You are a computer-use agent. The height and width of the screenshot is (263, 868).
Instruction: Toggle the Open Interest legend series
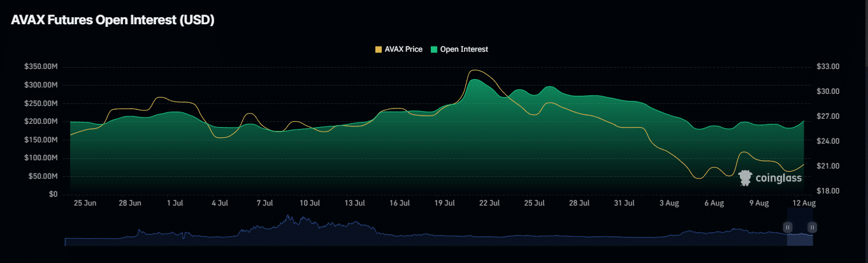click(x=459, y=49)
